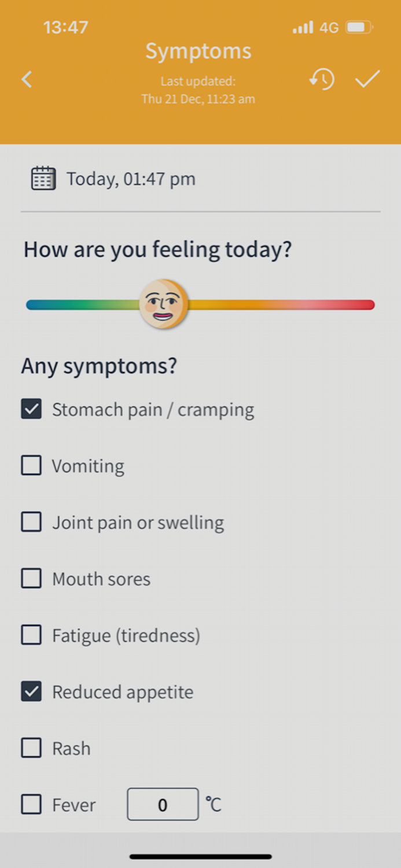Enable Joint pain or swelling
The width and height of the screenshot is (401, 868).
[31, 522]
